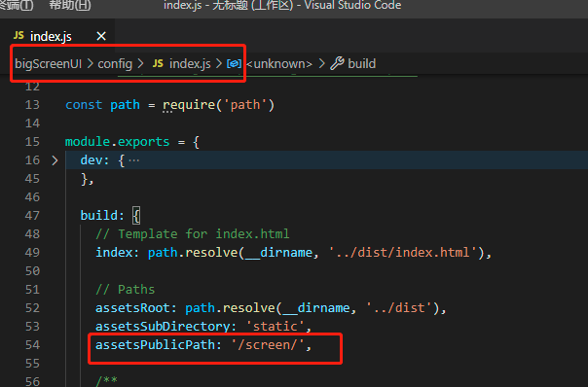Click the '/screen/' string value

pyautogui.click(x=268, y=344)
